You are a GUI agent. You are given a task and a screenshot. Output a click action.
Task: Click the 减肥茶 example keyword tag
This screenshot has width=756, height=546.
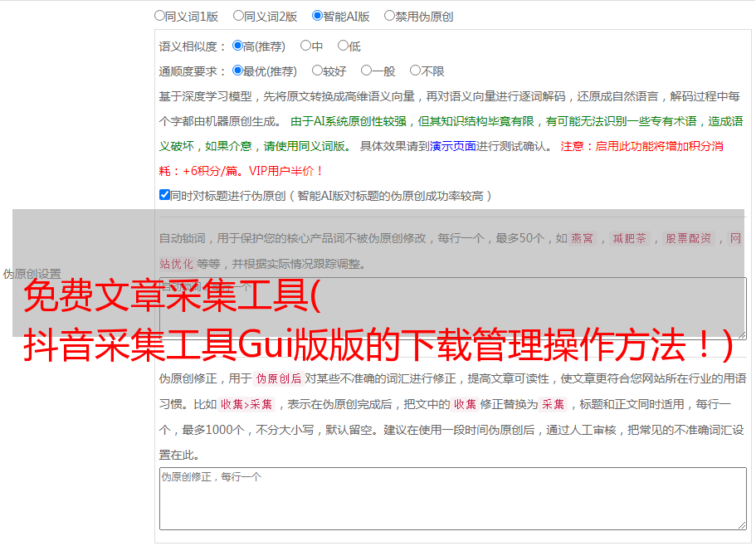(x=630, y=238)
